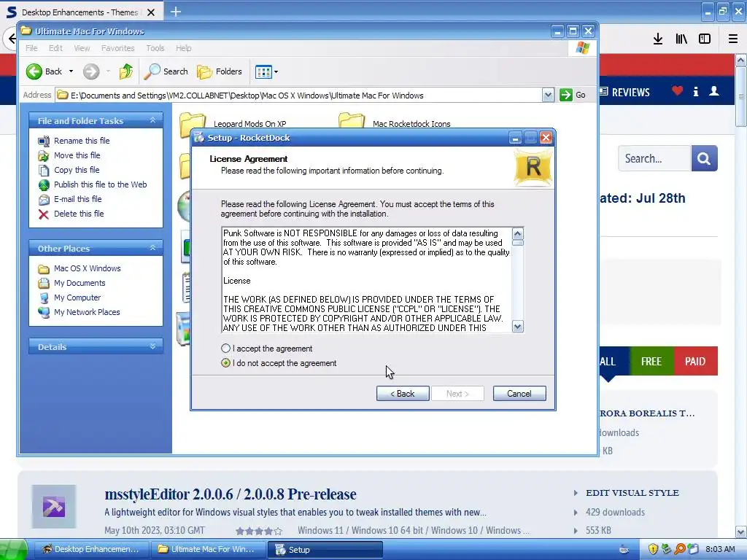Go up one folder level icon
This screenshot has width=747, height=560.
[x=126, y=71]
